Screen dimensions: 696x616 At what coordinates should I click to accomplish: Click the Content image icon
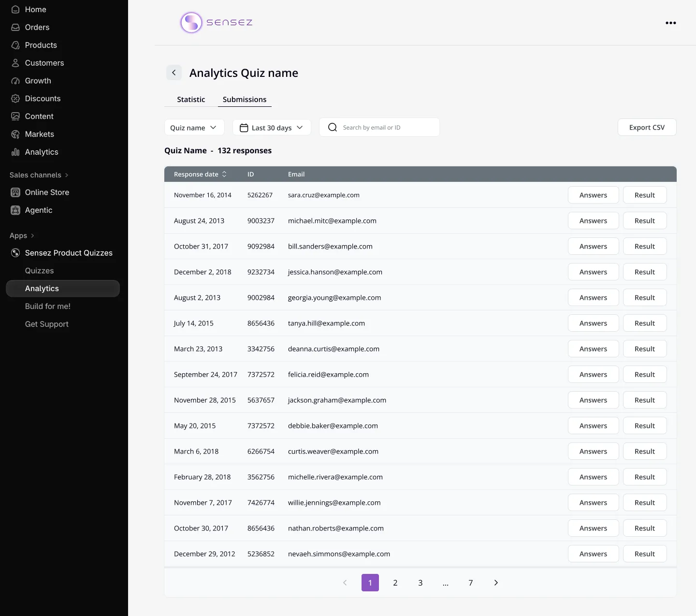point(15,117)
